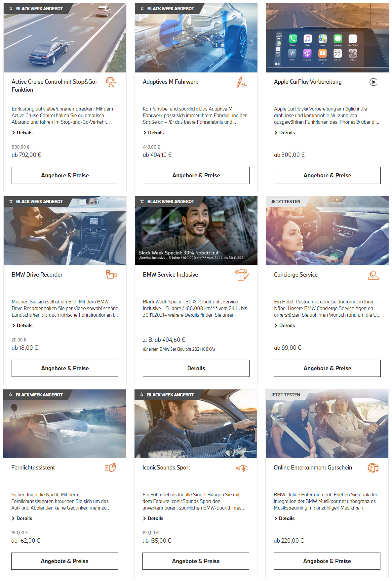
Task: Open Angebote & Preise for IconicSounds Sport
Action: [196, 561]
